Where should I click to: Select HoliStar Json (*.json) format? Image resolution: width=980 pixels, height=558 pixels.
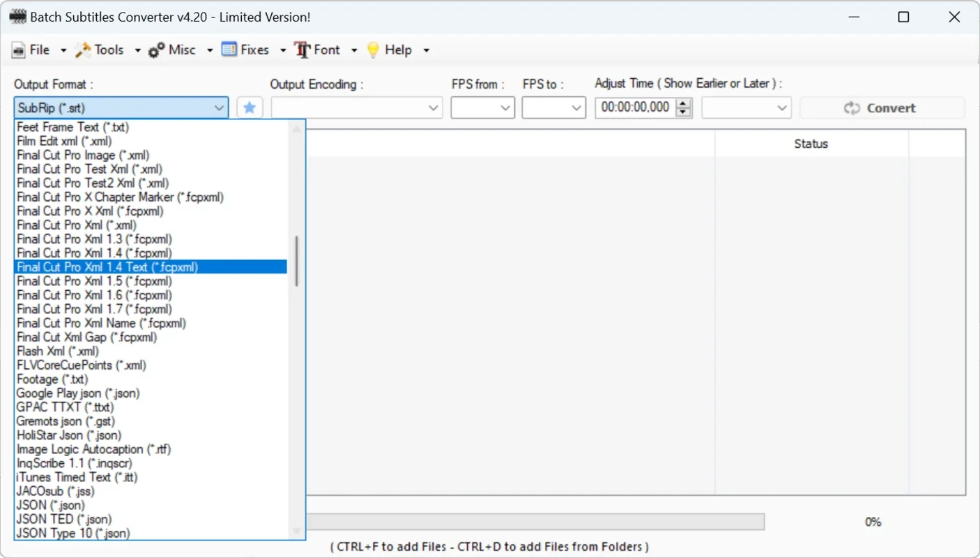[151, 435]
